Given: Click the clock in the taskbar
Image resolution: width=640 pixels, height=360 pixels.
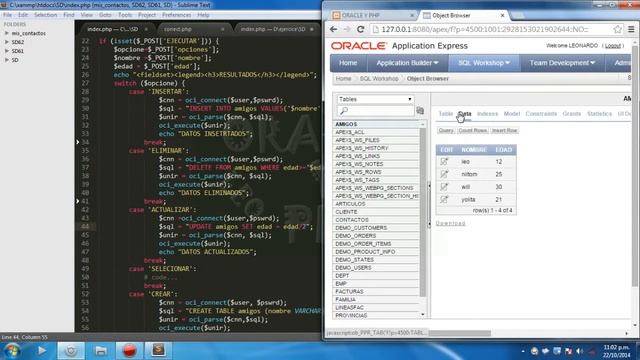Looking at the screenshot, I should (x=616, y=351).
